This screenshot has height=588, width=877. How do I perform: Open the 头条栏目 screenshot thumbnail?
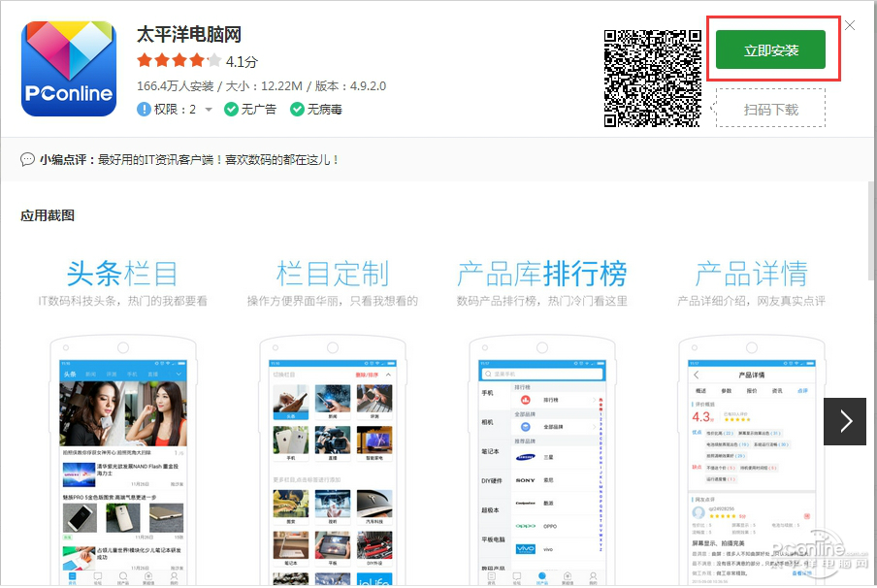tap(123, 422)
